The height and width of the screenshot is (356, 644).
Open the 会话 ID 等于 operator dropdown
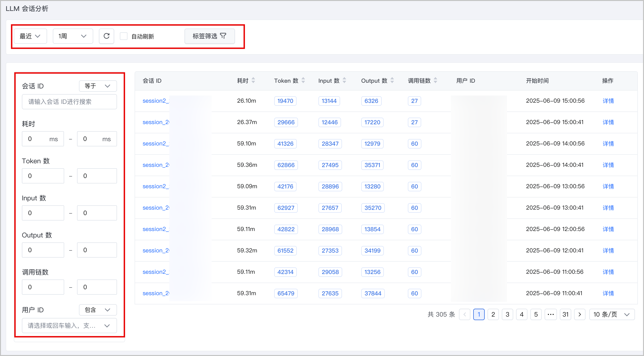[x=98, y=86]
